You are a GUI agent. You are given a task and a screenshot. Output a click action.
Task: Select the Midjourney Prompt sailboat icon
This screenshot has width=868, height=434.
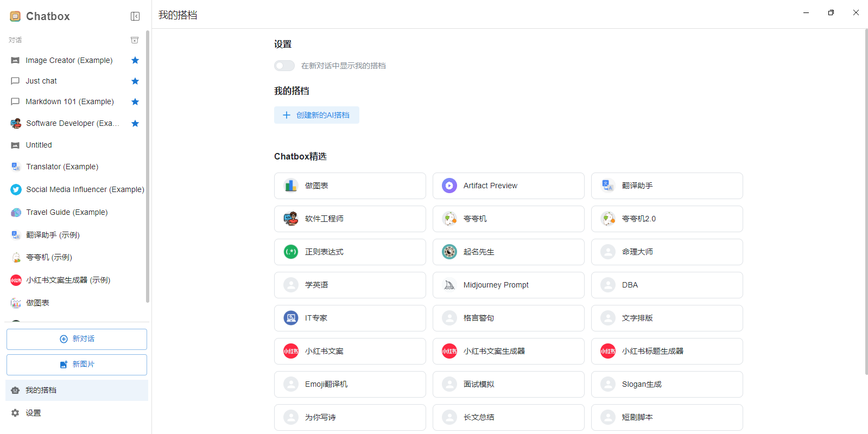click(x=449, y=285)
